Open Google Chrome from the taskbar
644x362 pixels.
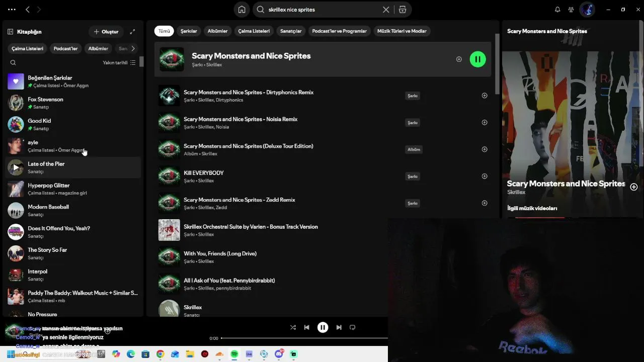(x=160, y=354)
